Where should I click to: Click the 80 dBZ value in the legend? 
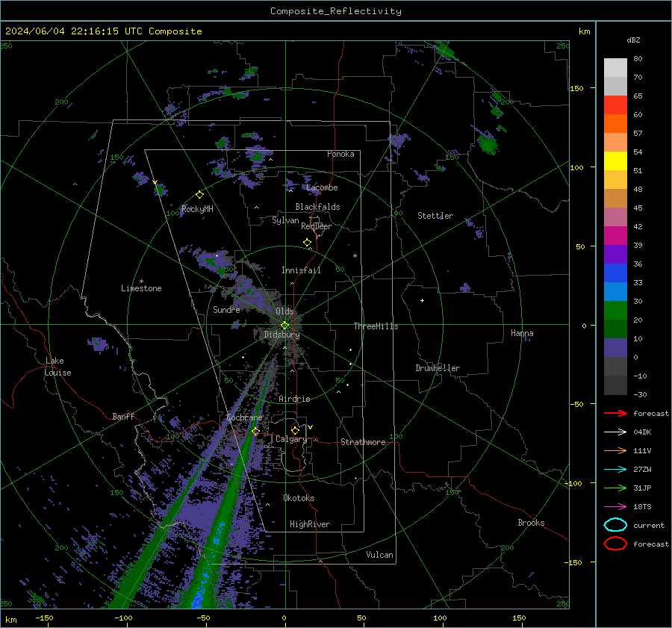(x=638, y=59)
